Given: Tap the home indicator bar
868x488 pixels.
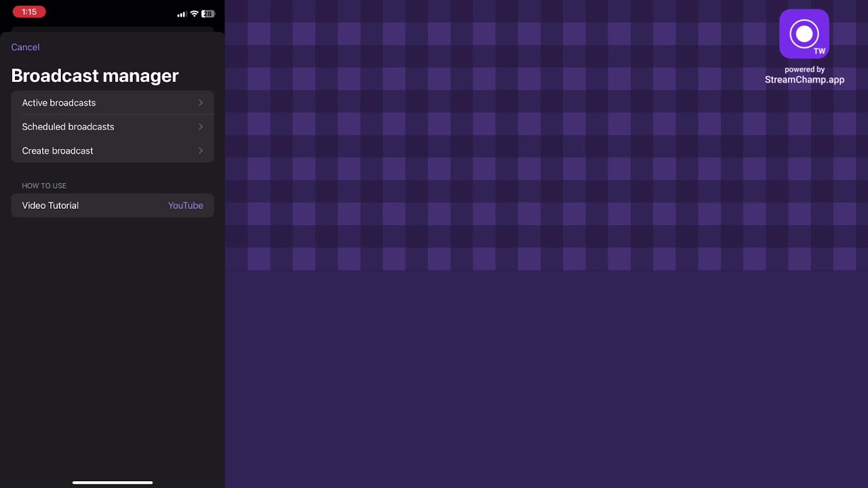Looking at the screenshot, I should coord(113,483).
